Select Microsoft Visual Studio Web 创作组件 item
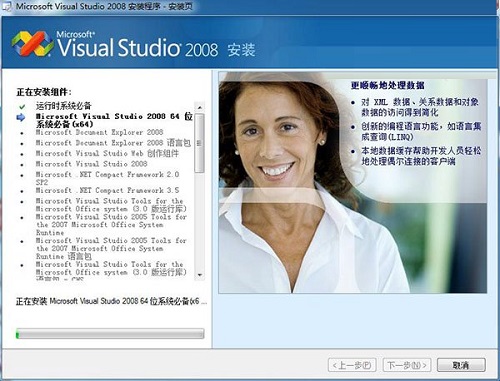Viewport: 500px width, 381px height. (x=107, y=154)
